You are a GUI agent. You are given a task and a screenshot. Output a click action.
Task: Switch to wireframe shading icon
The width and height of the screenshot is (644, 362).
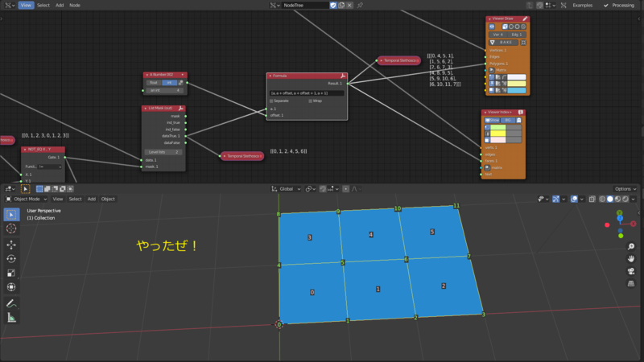coord(602,199)
